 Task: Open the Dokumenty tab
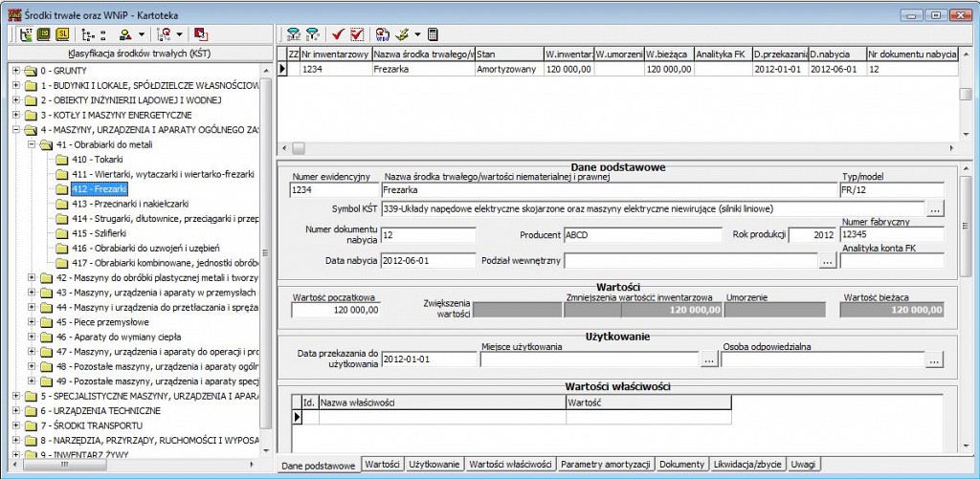pyautogui.click(x=681, y=464)
